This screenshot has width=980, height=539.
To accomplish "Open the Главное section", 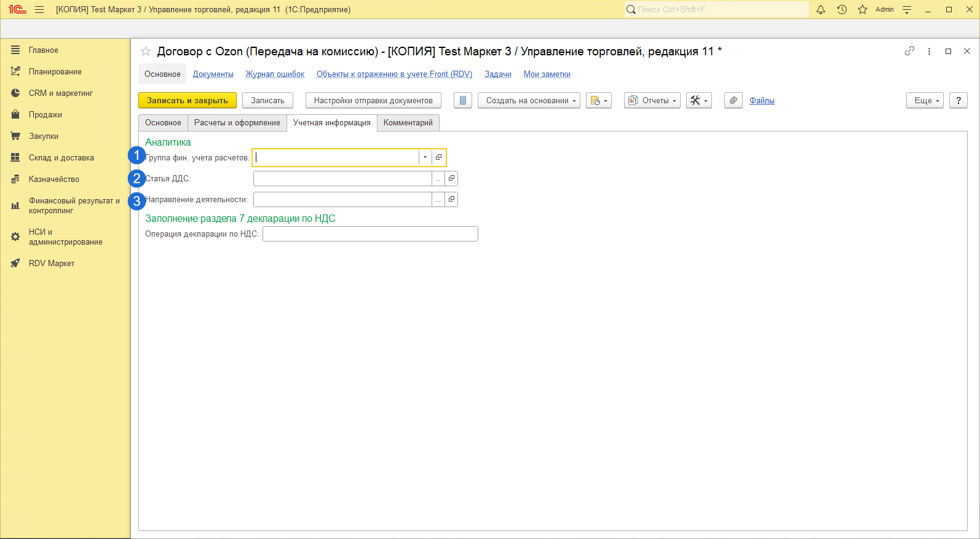I will tap(65, 50).
